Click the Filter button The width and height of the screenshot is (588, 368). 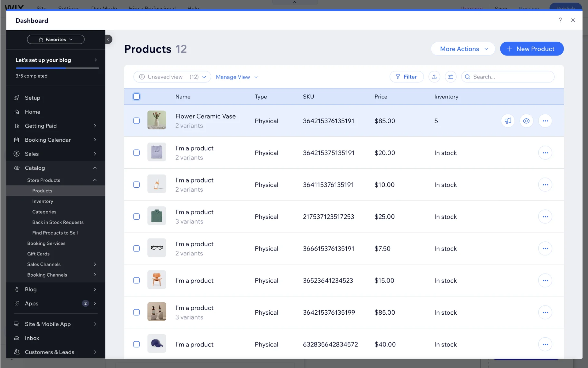(x=406, y=77)
